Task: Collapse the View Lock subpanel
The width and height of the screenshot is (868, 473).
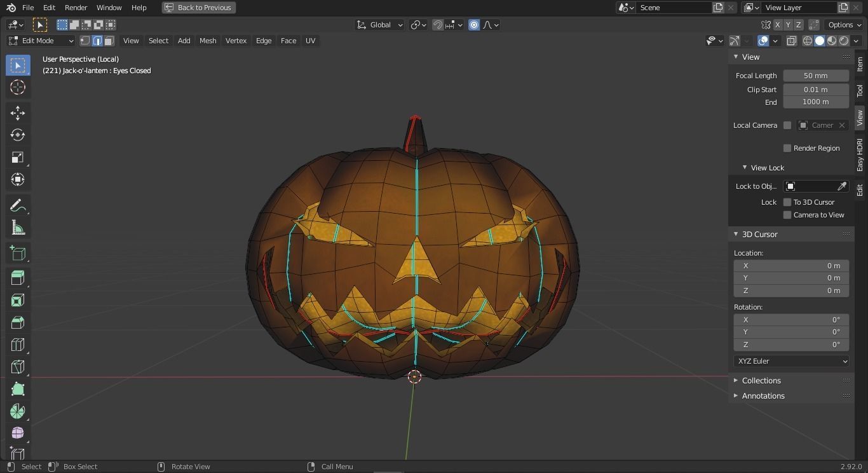Action: 767,168
